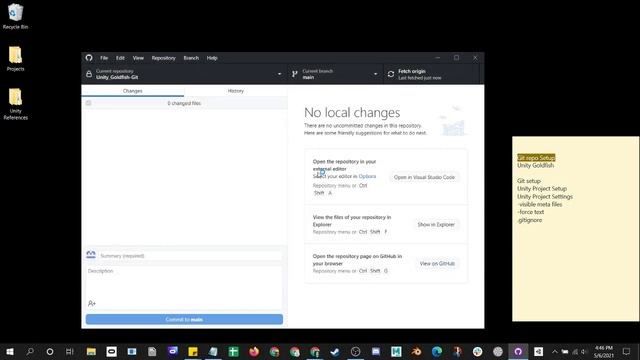Click the add co-authors icon below Description
This screenshot has width=640, height=360.
(x=92, y=303)
